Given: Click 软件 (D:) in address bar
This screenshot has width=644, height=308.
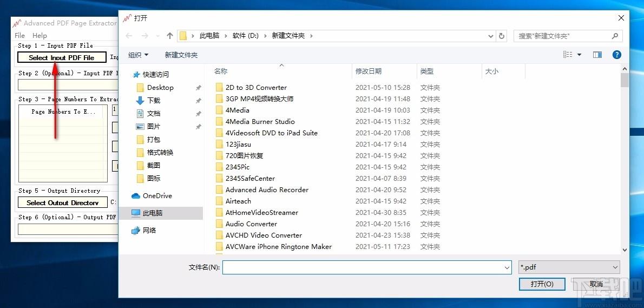Looking at the screenshot, I should 246,36.
